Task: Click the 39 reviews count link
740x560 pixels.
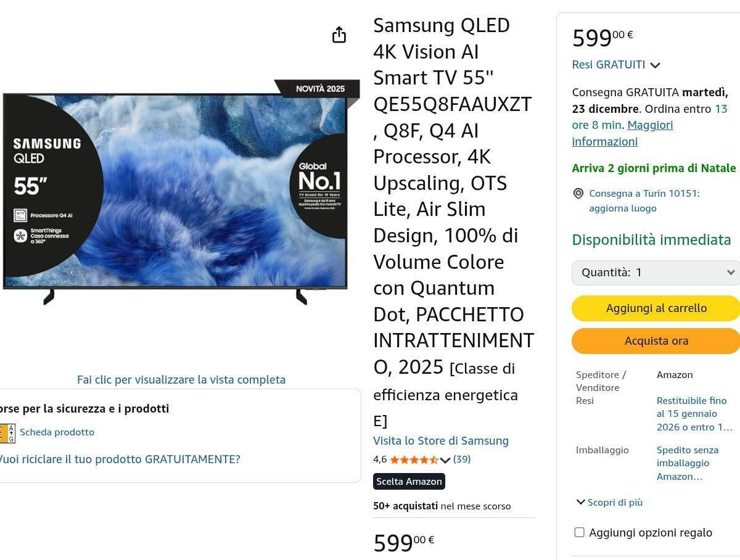Action: pos(462,459)
